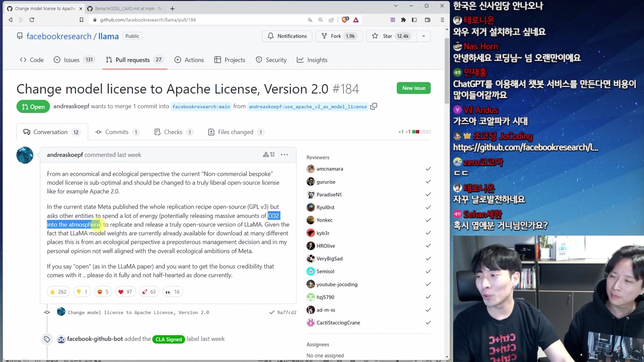Image resolution: width=644 pixels, height=362 pixels.
Task: Open the extensions puzzle icon
Action: point(403,20)
